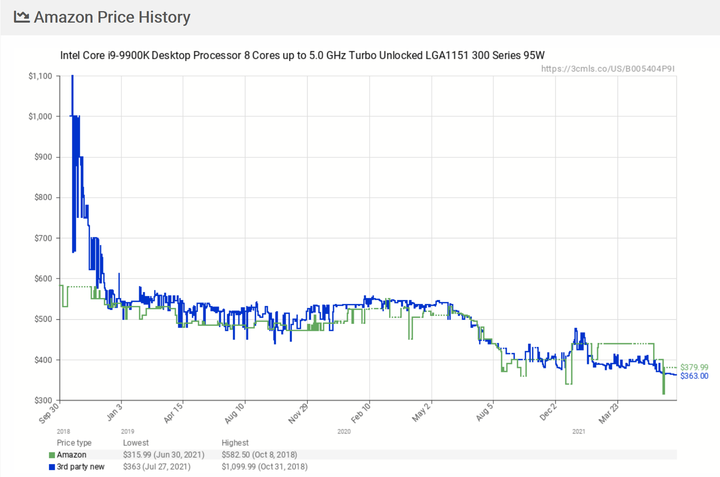Click the Dec 2 x-axis date label
720x477 pixels.
tap(547, 412)
